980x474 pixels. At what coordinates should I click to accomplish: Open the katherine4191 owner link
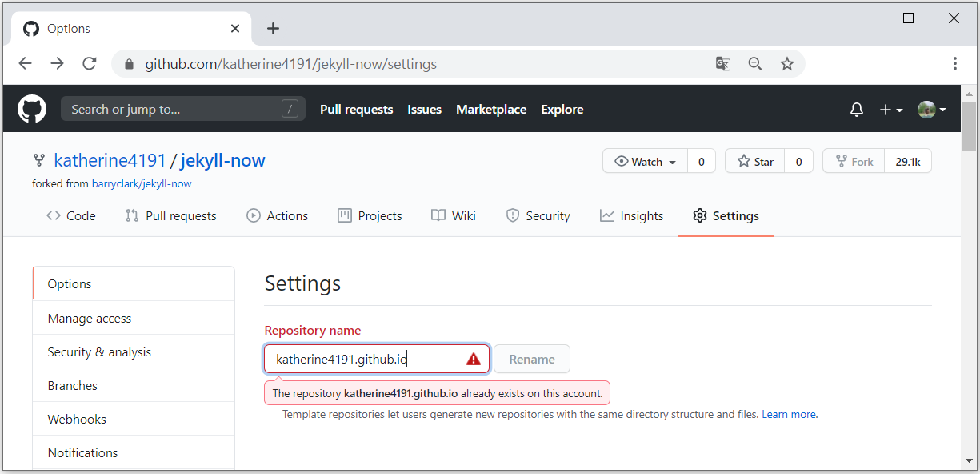pos(110,161)
